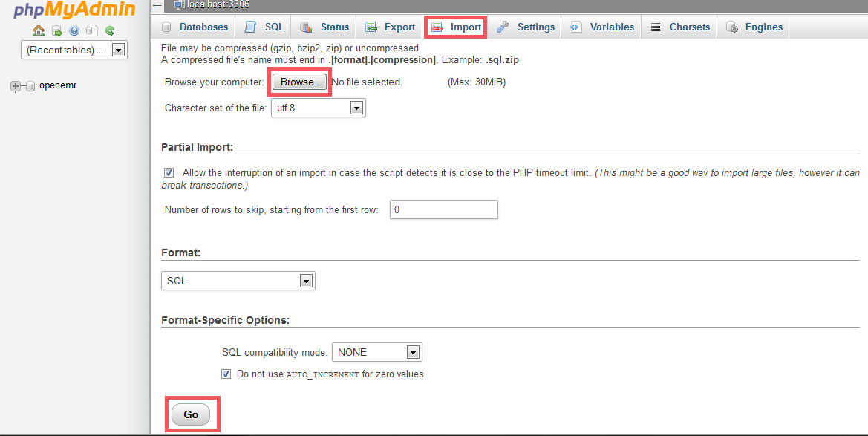Switch to the Variables tab
Screen dimensions: 868x436
[602, 27]
